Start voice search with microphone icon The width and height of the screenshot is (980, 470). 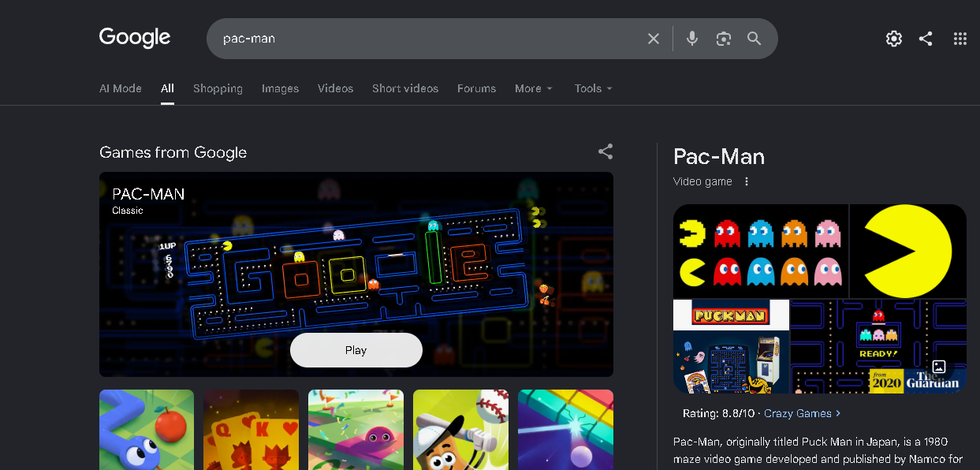point(692,39)
